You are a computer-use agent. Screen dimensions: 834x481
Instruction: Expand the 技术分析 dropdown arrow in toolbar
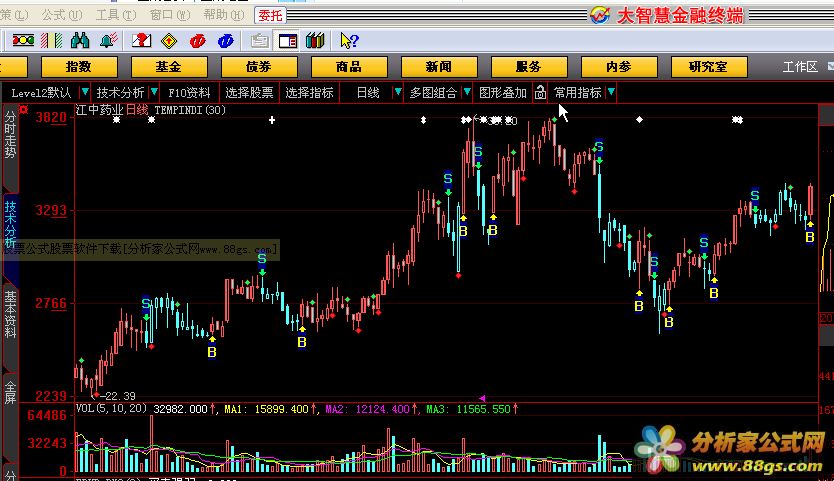154,92
